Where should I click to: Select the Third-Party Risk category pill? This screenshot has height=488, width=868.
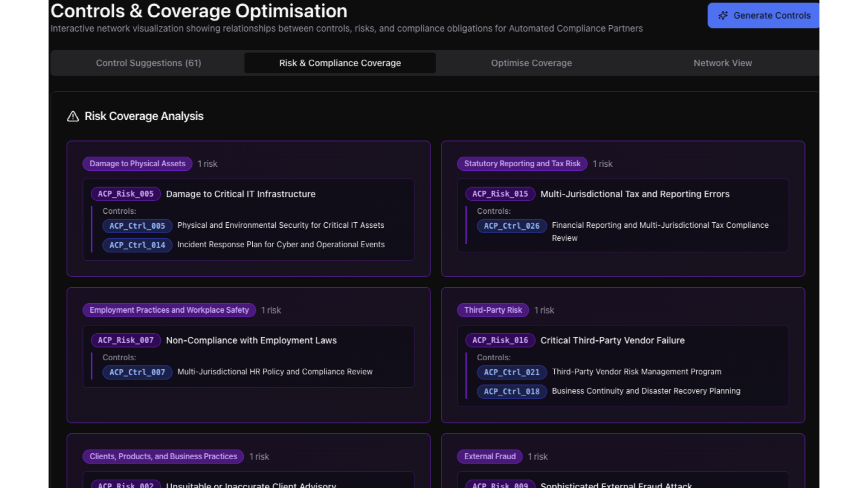coord(493,310)
